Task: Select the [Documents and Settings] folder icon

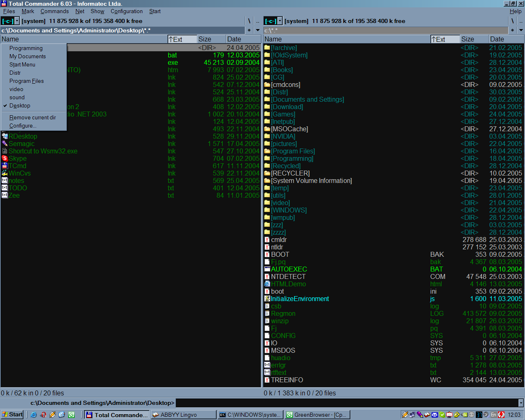Action: (x=267, y=100)
